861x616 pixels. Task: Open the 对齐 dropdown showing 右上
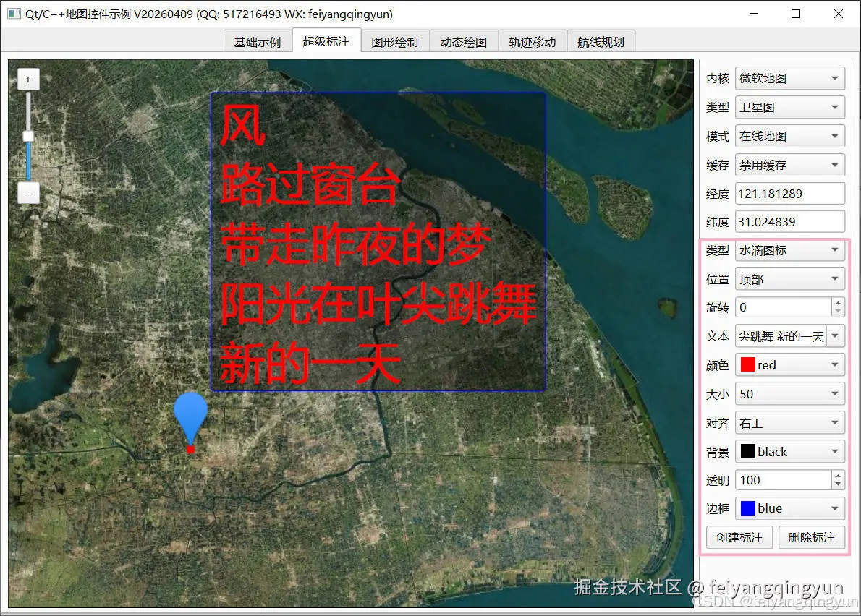coord(789,423)
